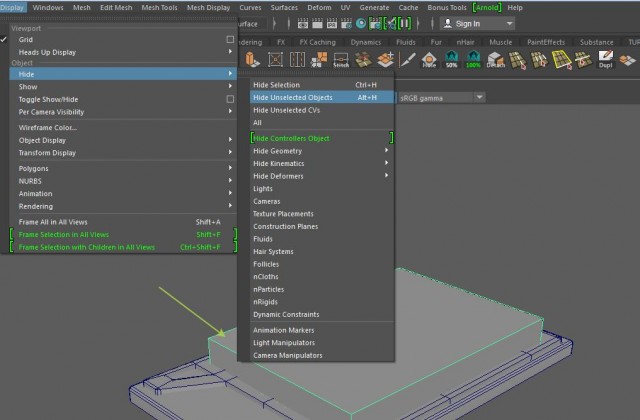Expand the Hide Deformers submenu
This screenshot has height=420, width=640.
tap(322, 176)
